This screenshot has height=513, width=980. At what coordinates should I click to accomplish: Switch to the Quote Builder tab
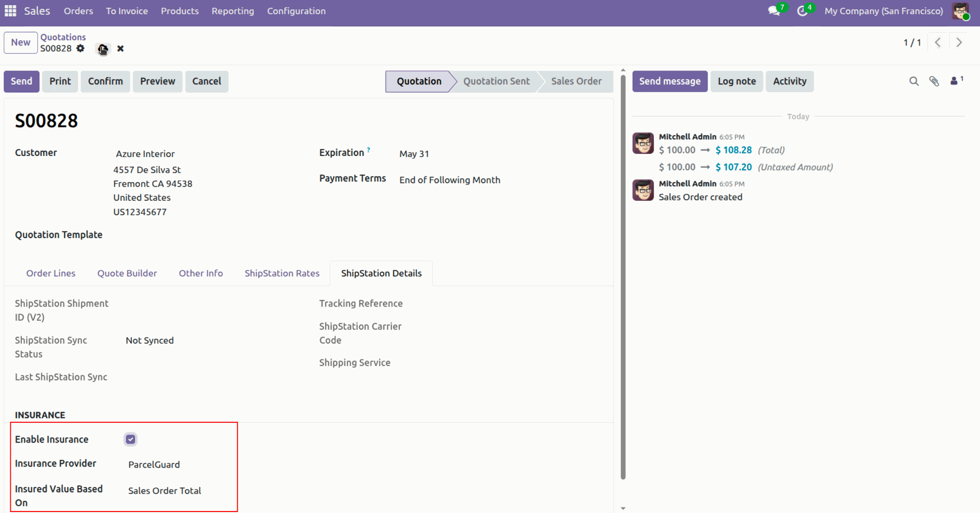point(127,273)
